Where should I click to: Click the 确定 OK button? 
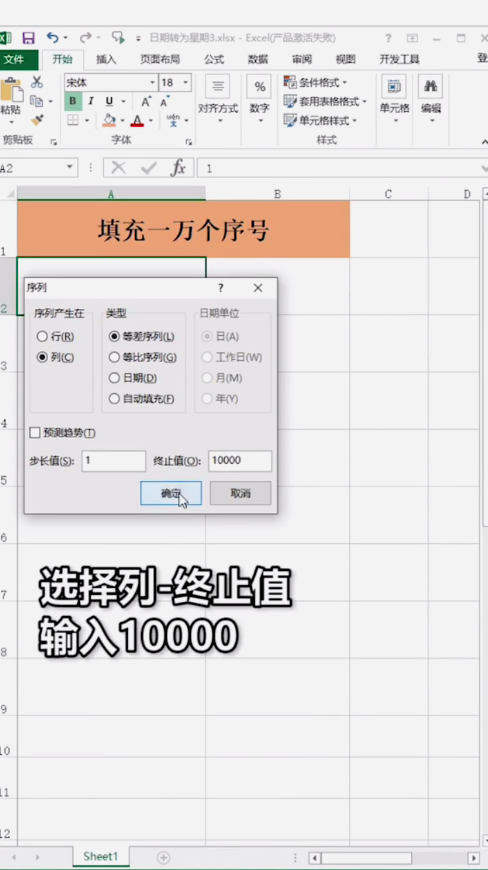pos(171,493)
